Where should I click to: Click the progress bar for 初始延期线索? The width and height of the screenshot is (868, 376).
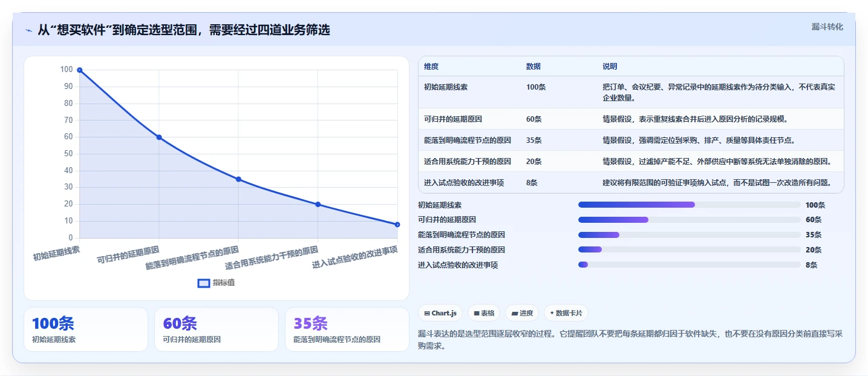click(690, 205)
